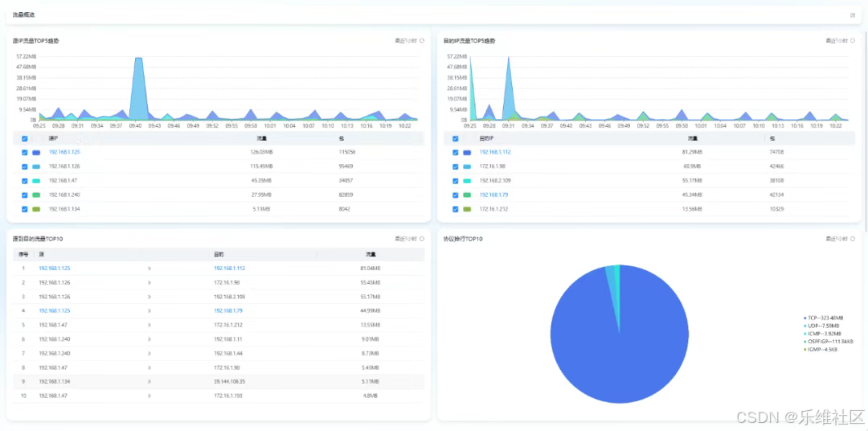Uncheck the checkbox for source 192.168.1.125

pos(24,152)
